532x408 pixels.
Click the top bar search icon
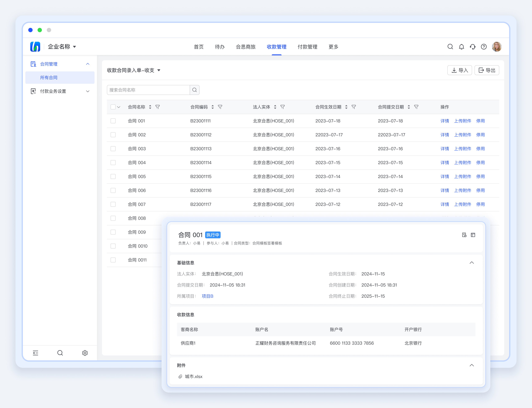450,47
